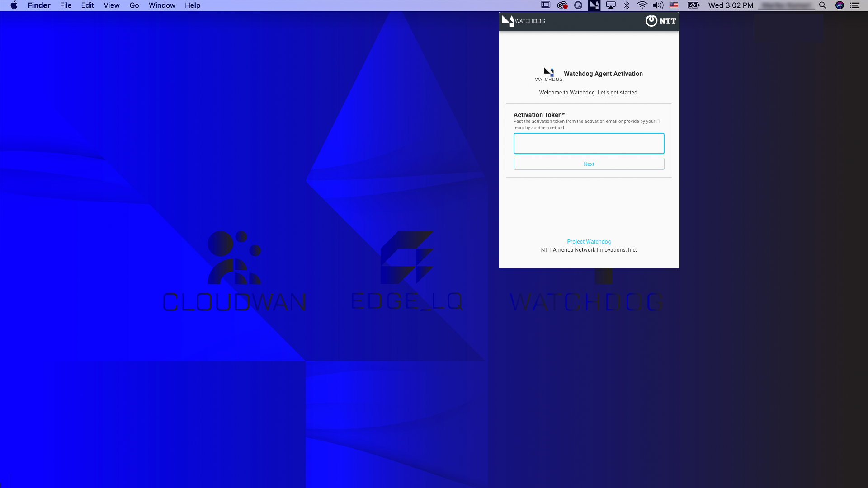Open the View menu

click(112, 5)
